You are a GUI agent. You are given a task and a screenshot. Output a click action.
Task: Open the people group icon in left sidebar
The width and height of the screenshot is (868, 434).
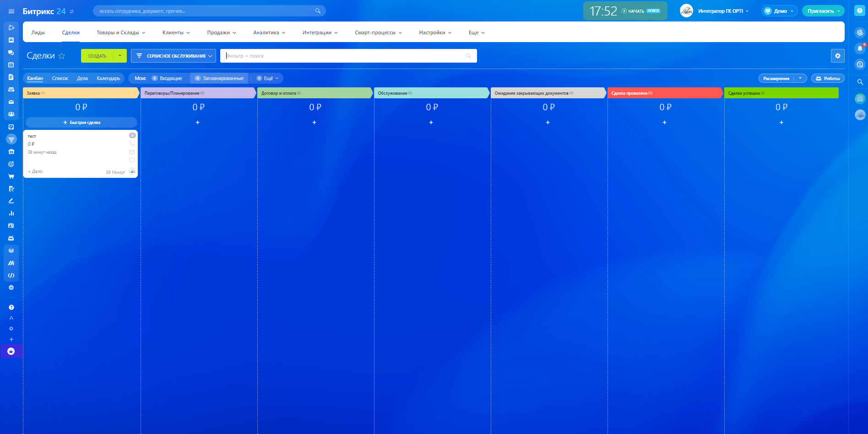(11, 114)
